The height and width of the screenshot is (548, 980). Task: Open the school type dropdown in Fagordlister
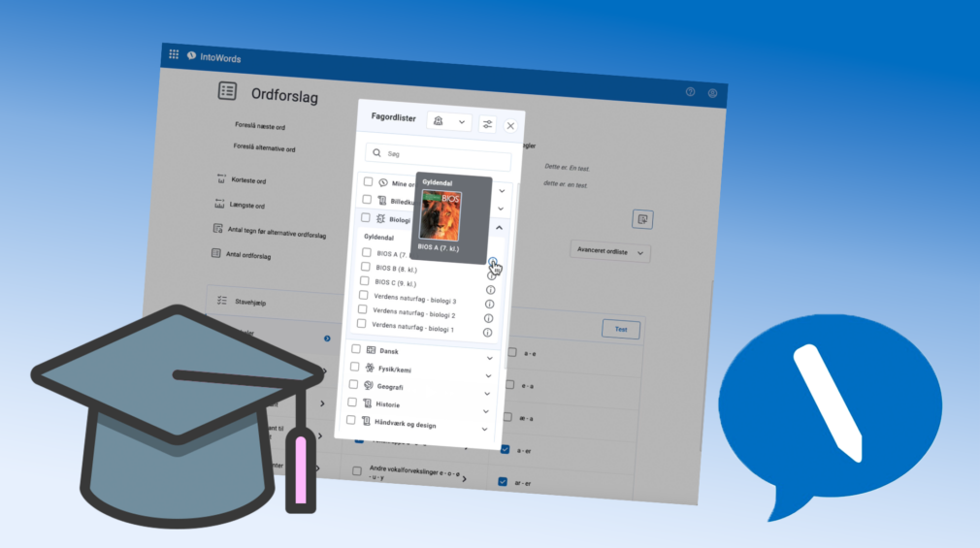point(448,121)
